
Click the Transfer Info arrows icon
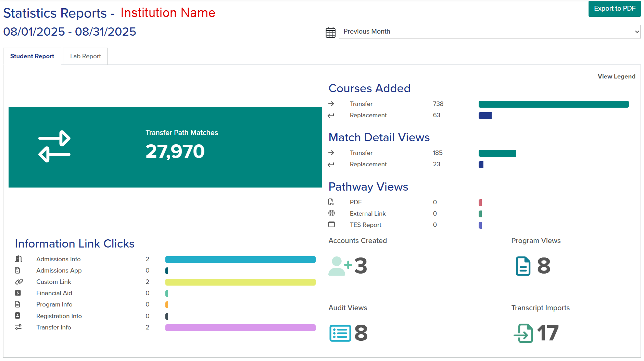point(18,327)
